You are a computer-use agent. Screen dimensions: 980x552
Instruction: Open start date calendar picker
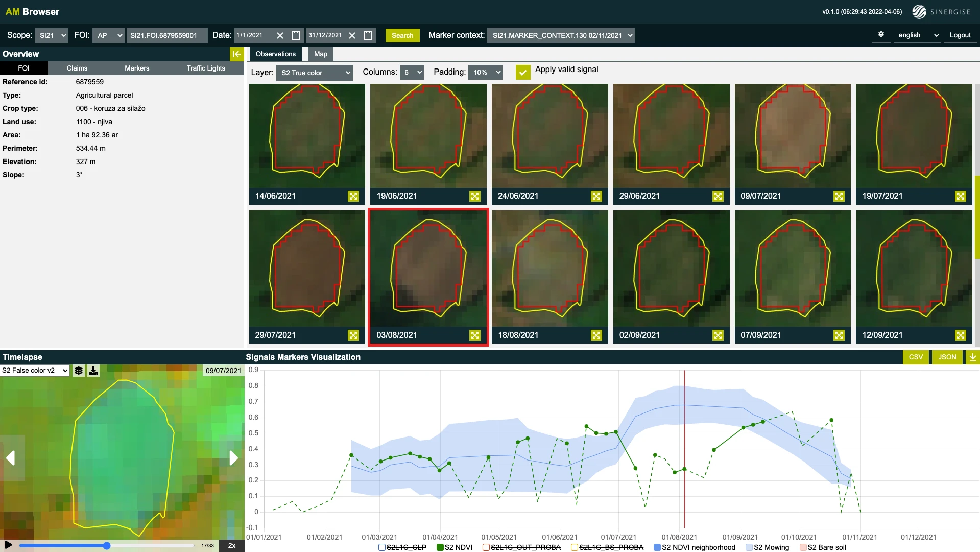click(296, 35)
